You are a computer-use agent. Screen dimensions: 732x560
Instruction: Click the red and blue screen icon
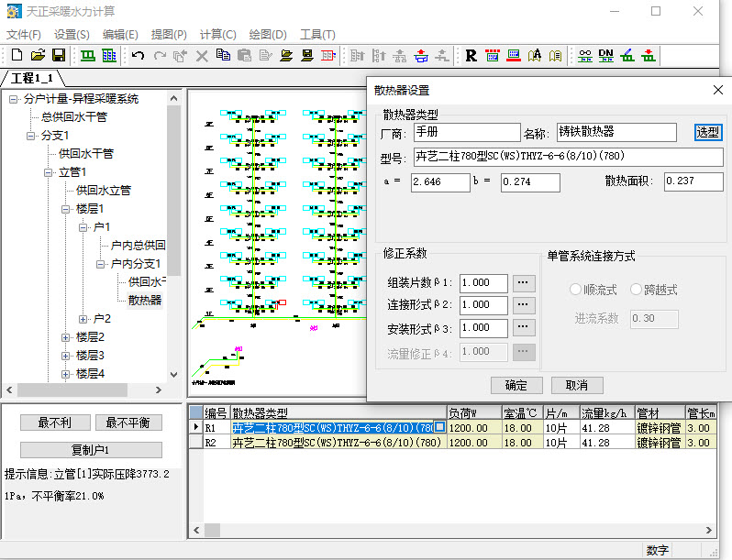514,56
